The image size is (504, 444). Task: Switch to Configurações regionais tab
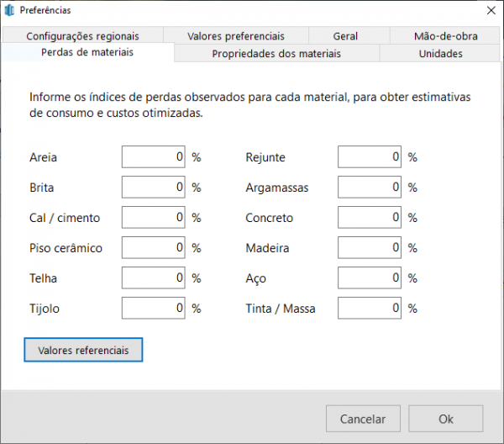pos(82,36)
